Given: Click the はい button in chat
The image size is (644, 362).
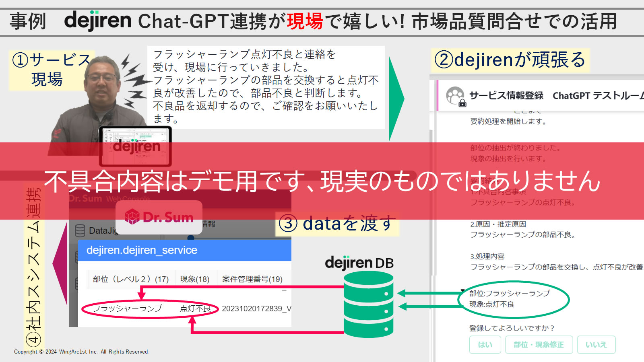Looking at the screenshot, I should 485,345.
